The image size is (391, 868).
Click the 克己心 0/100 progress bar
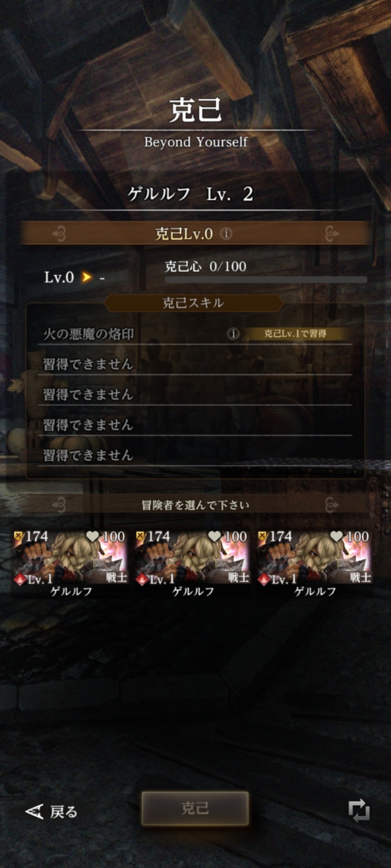click(266, 280)
